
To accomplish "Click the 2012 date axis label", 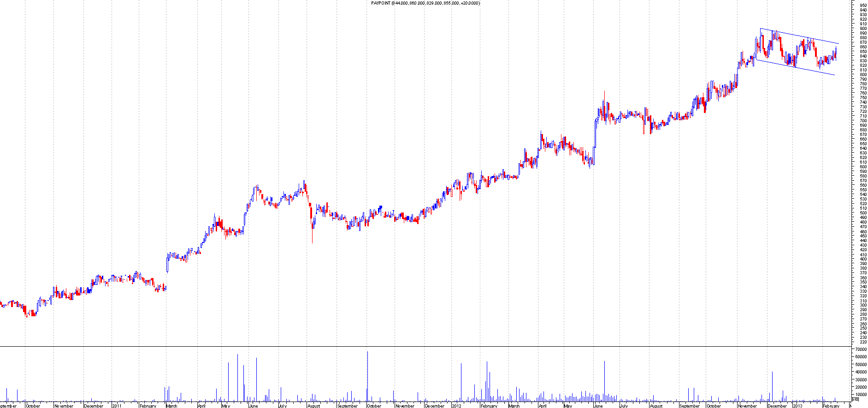I will [x=456, y=406].
